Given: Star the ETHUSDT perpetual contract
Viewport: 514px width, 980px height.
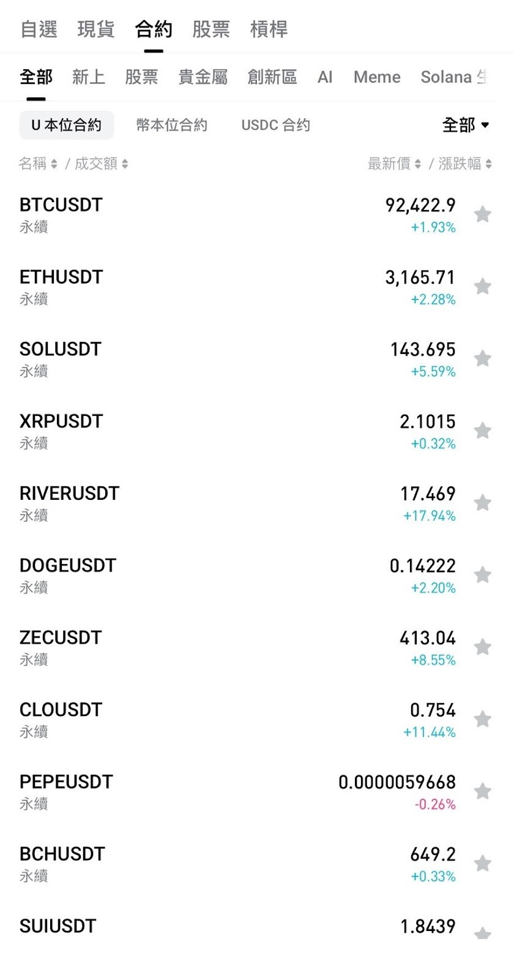Looking at the screenshot, I should 483,287.
